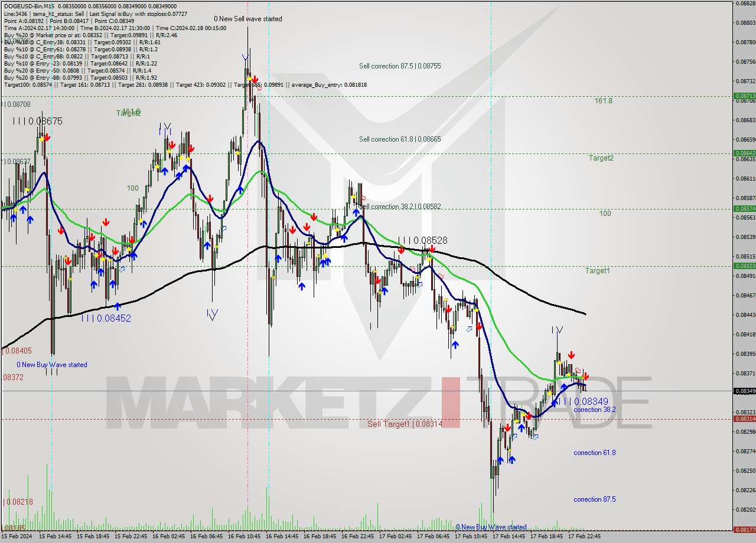
Task: Click the 'Sell Target1 | 0.08314' label
Action: click(x=405, y=424)
